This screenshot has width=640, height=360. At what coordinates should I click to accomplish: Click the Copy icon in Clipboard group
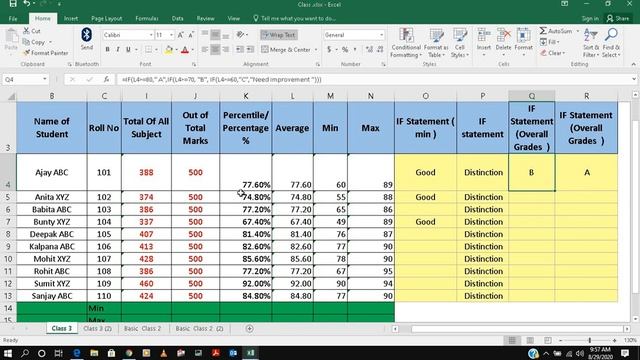tap(26, 42)
